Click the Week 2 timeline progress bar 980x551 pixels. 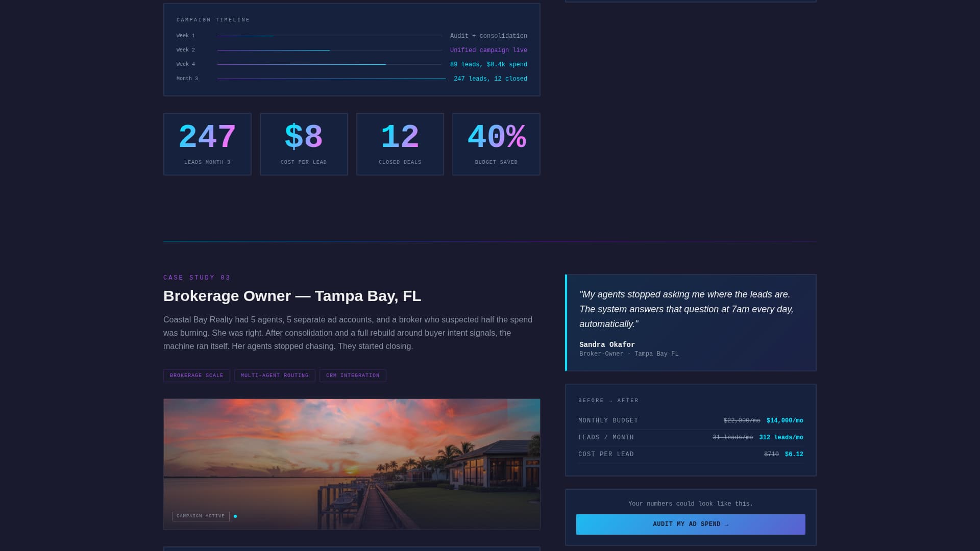[329, 50]
